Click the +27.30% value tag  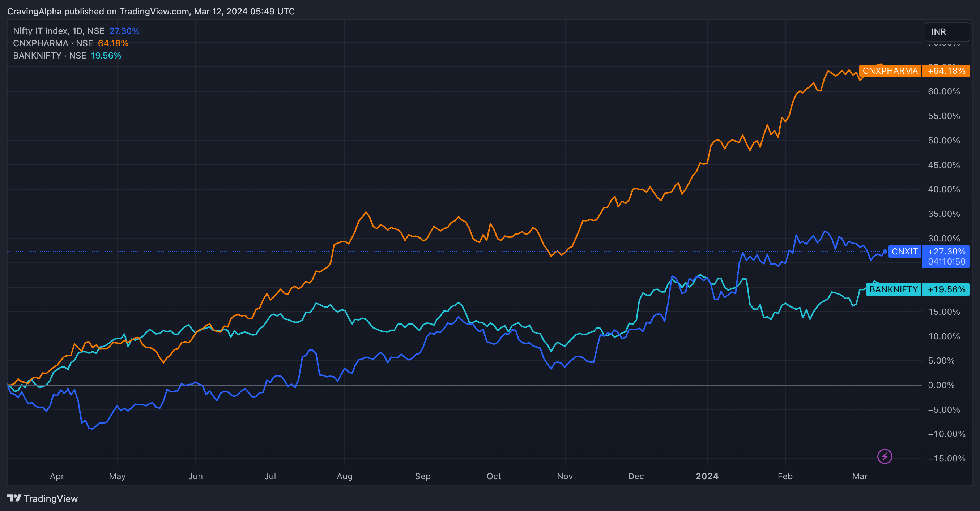click(946, 251)
